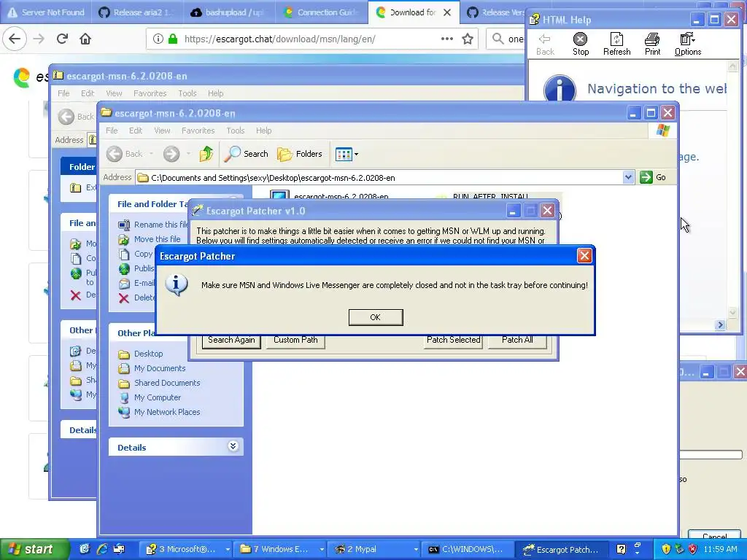The image size is (747, 560).
Task: Click the browser reload button
Action: click(63, 39)
